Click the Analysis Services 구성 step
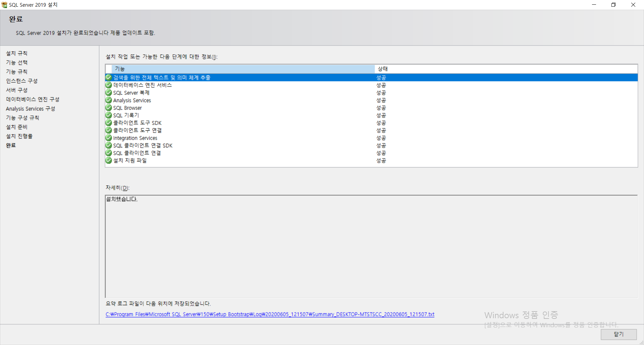 tap(31, 109)
